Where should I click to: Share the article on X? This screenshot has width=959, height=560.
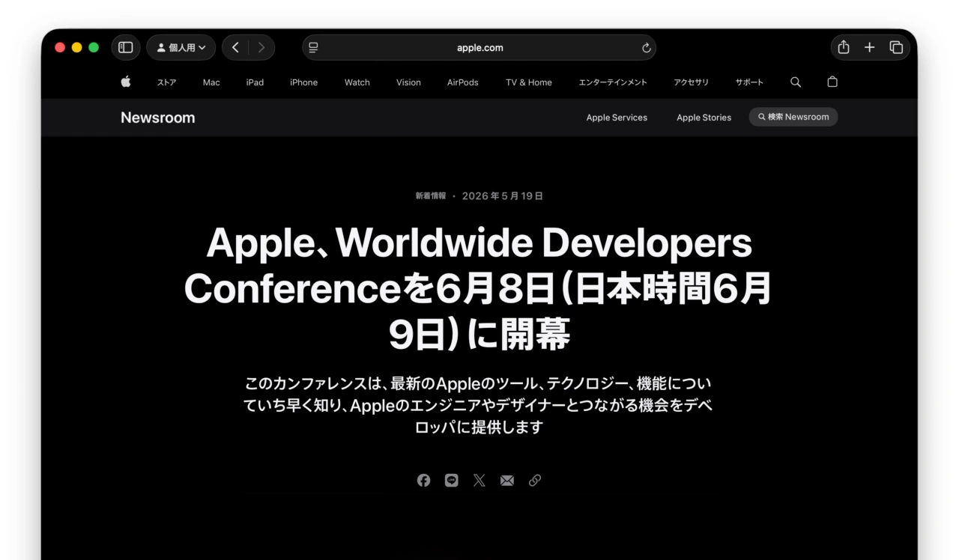479,481
